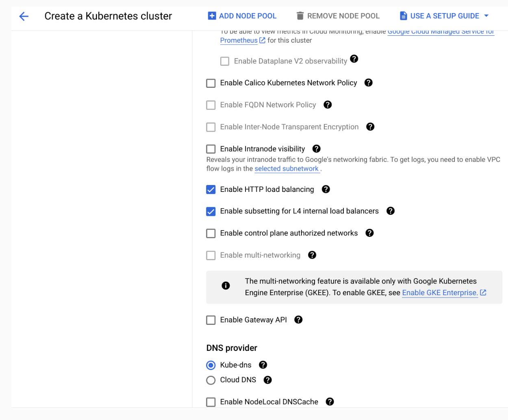The width and height of the screenshot is (508, 420).
Task: View help for Enable Gateway API
Action: click(298, 320)
